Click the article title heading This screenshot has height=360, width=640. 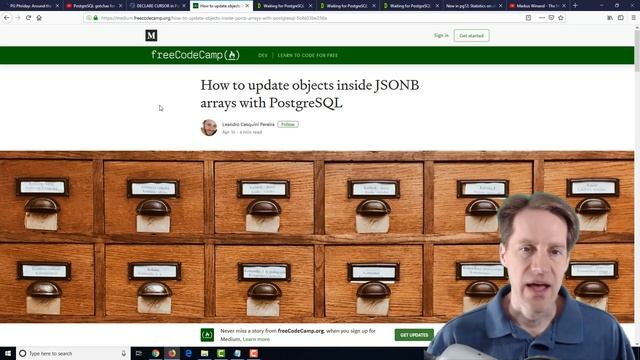[x=310, y=94]
